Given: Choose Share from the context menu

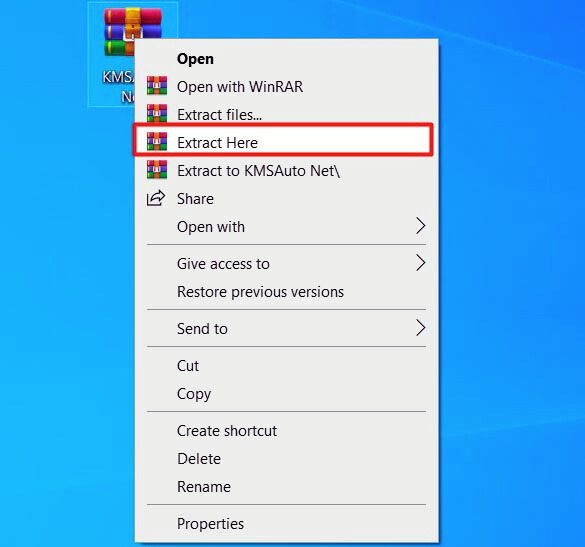Looking at the screenshot, I should (287, 199).
